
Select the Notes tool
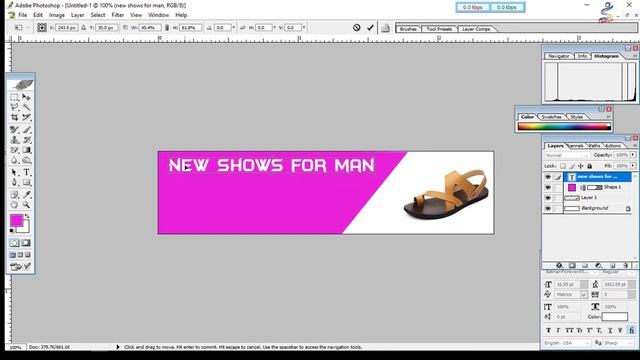pyautogui.click(x=14, y=195)
